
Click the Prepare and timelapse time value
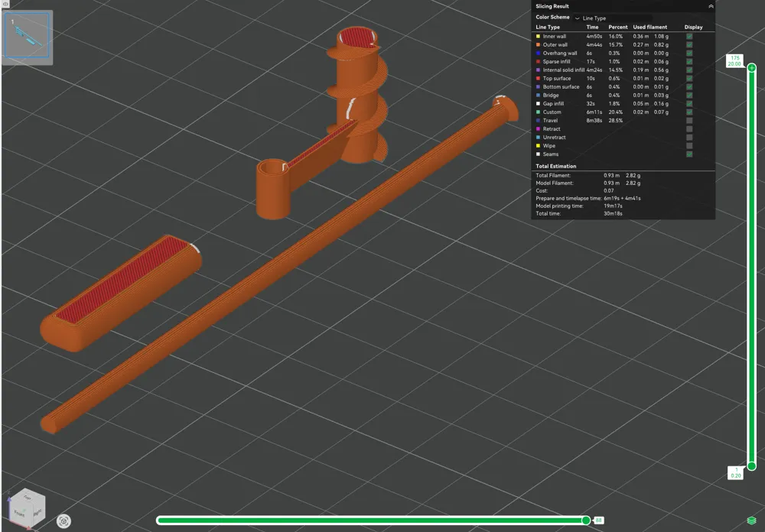tap(622, 199)
